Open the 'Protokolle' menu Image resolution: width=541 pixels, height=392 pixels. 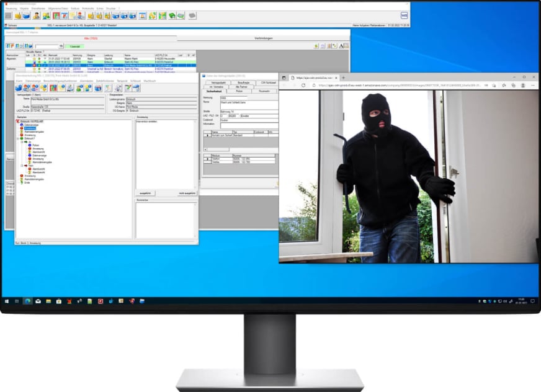(88, 8)
